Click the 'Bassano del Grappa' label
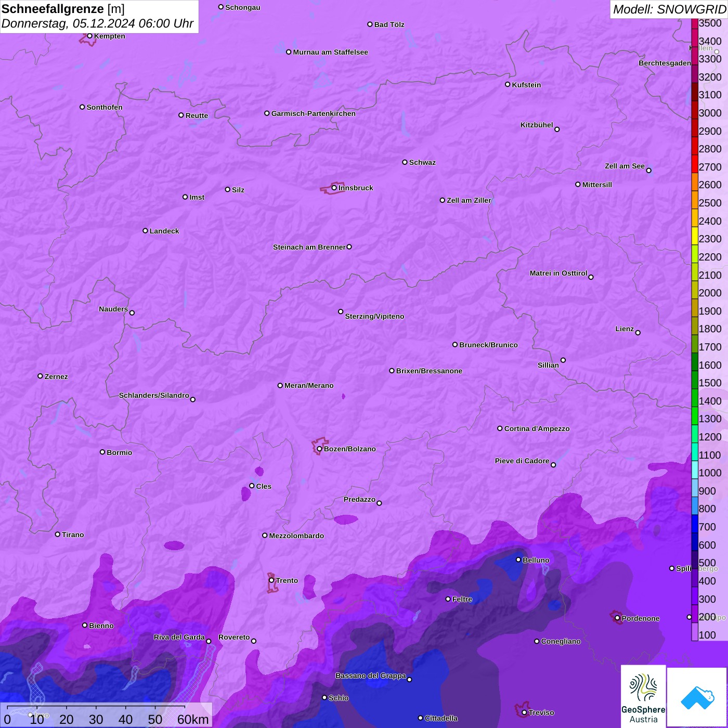This screenshot has height=728, width=728. click(x=371, y=675)
